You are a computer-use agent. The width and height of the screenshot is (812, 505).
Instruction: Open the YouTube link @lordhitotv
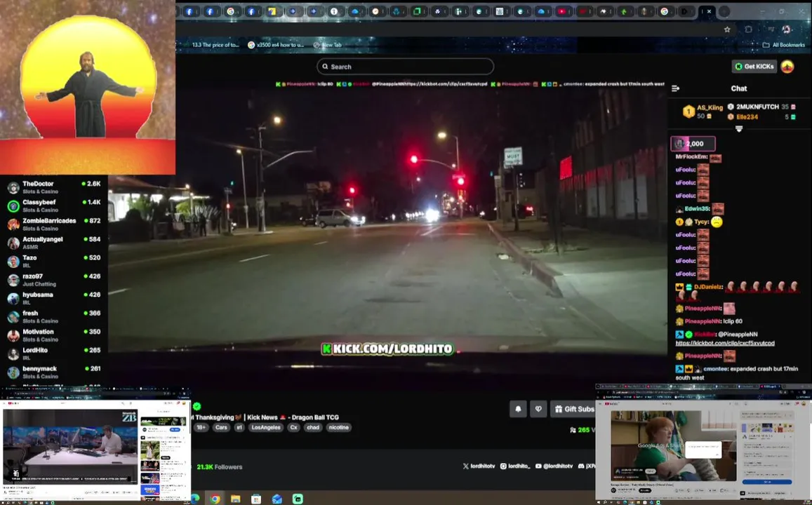click(554, 466)
